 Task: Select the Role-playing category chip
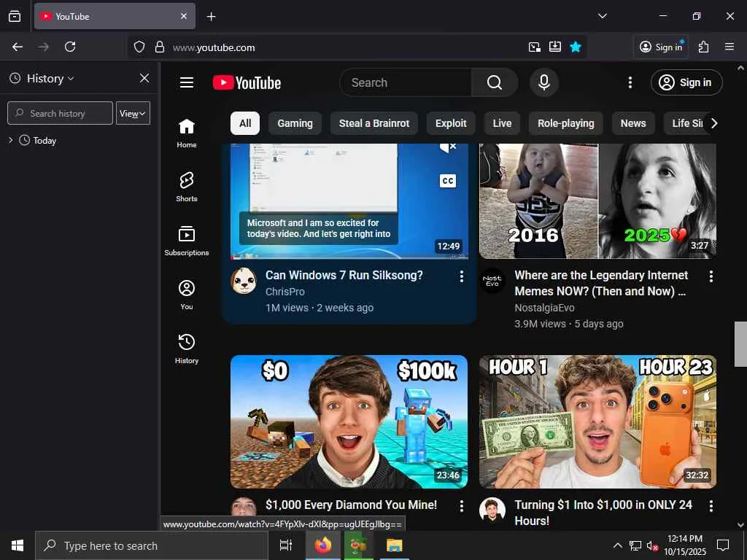coord(566,123)
